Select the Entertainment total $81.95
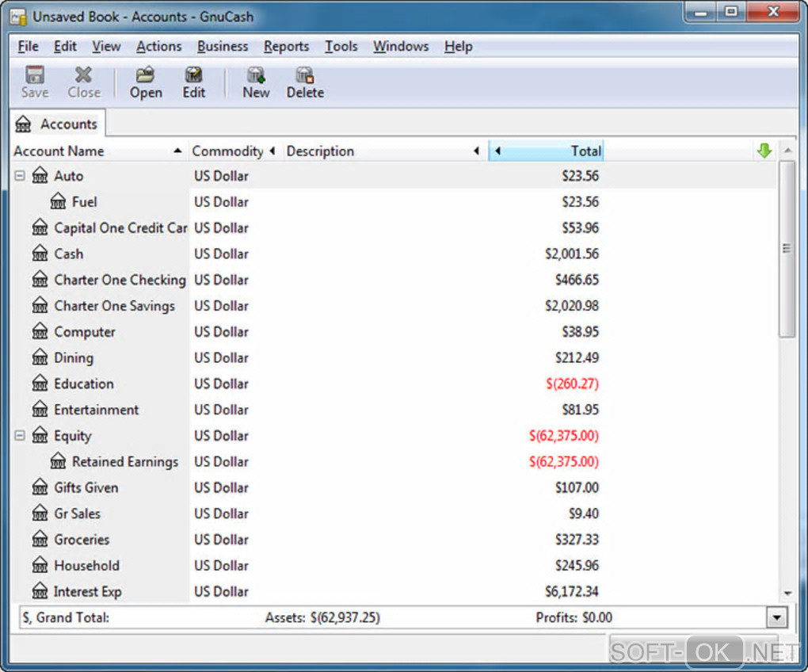 click(580, 409)
